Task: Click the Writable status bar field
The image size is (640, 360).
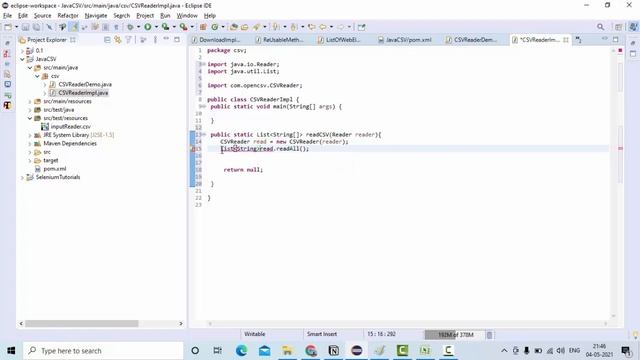Action: 255,334
